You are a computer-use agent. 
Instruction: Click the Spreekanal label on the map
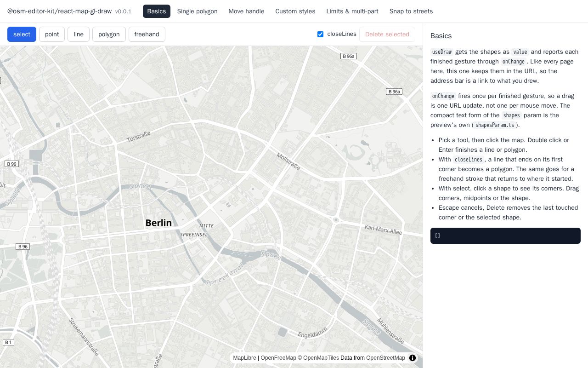[x=224, y=275]
